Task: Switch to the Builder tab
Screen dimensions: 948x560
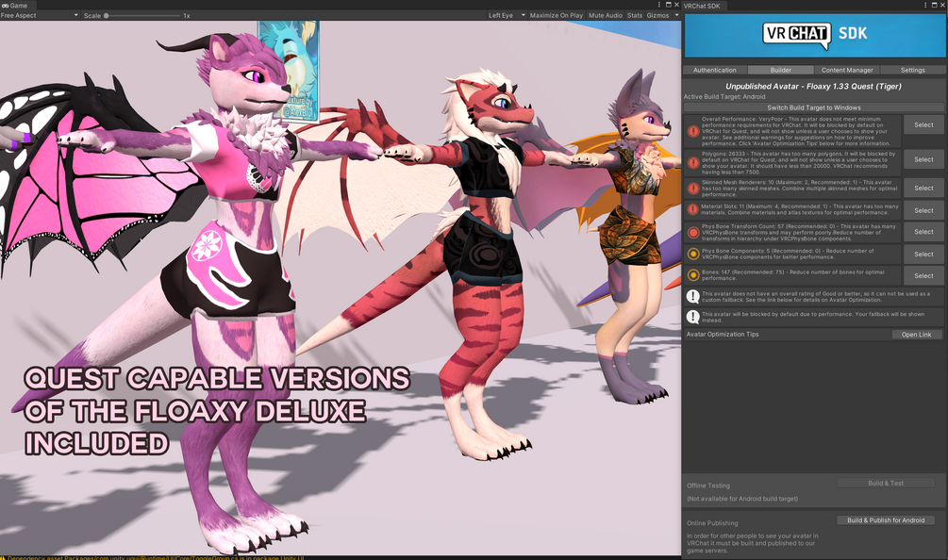Action: click(780, 70)
